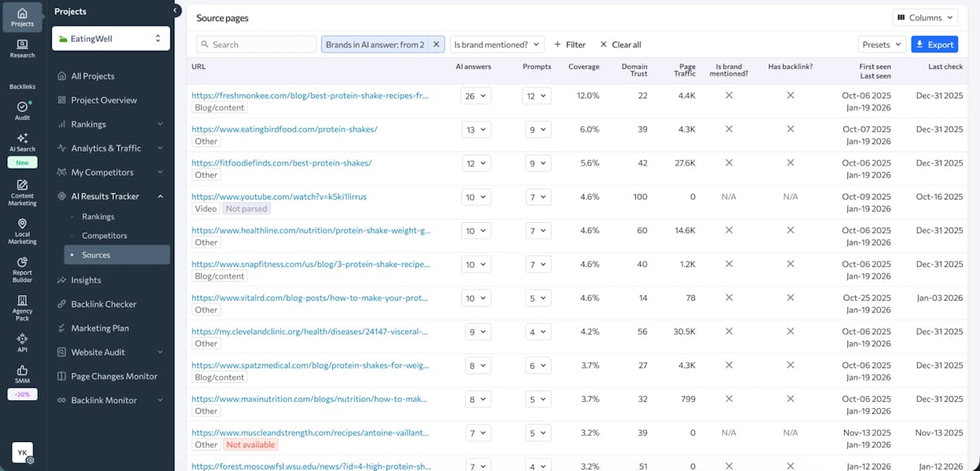The height and width of the screenshot is (471, 980).
Task: Open the muscleandstrength.com recipes link
Action: (310, 433)
